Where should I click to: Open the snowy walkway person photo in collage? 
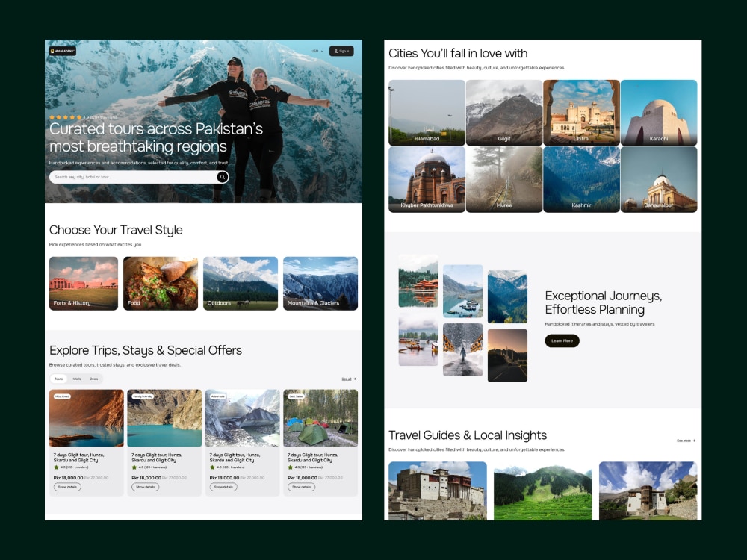click(462, 350)
